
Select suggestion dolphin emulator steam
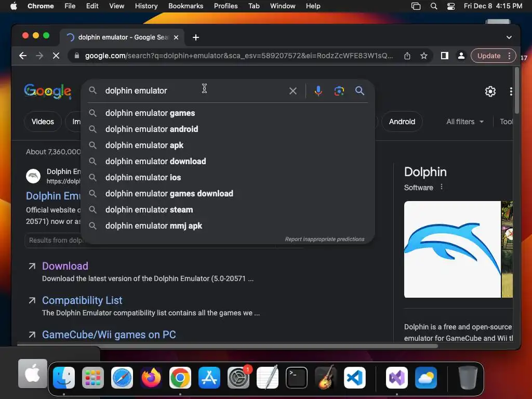point(228,210)
